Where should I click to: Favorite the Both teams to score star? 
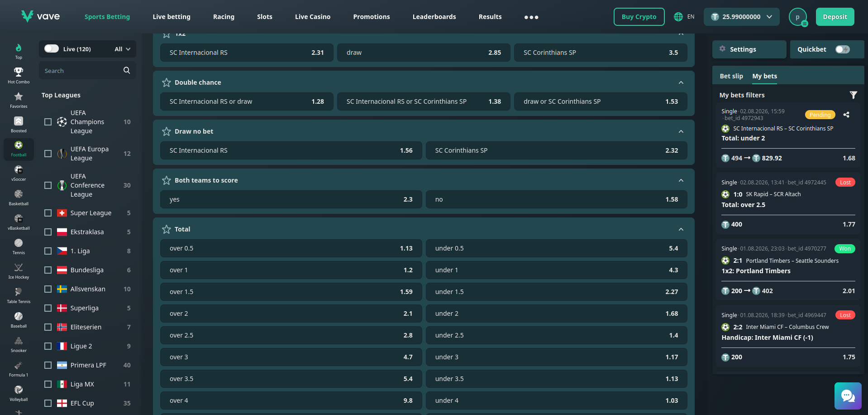167,180
